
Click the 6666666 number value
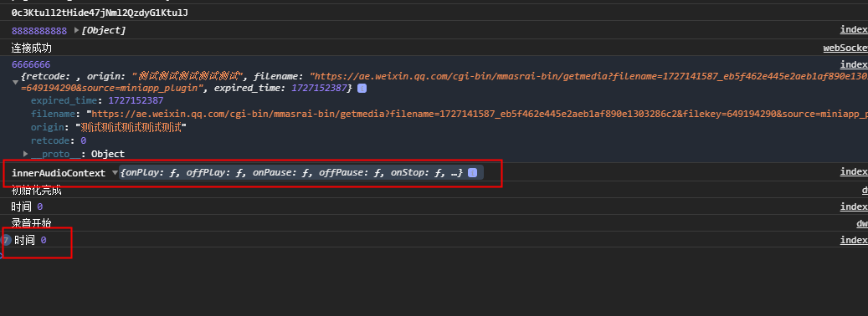point(31,64)
